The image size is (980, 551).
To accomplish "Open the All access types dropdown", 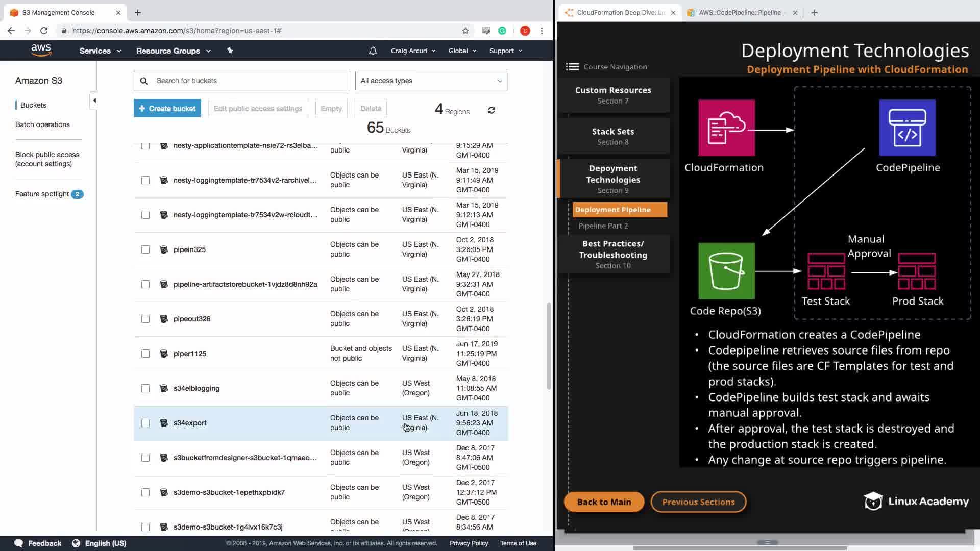I will pyautogui.click(x=431, y=81).
